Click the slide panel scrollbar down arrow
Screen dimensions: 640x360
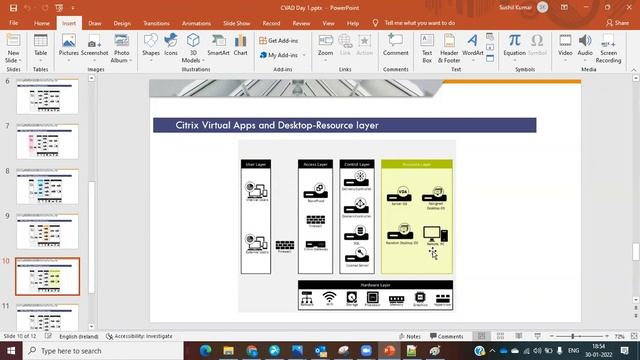91,327
